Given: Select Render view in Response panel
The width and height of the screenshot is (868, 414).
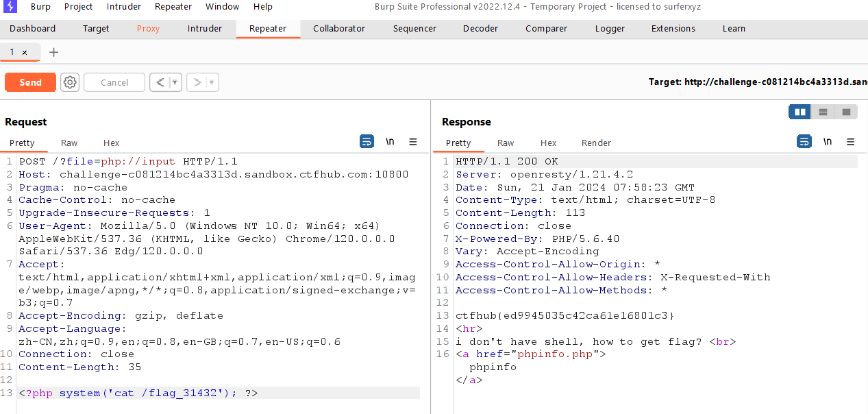Looking at the screenshot, I should [x=596, y=143].
